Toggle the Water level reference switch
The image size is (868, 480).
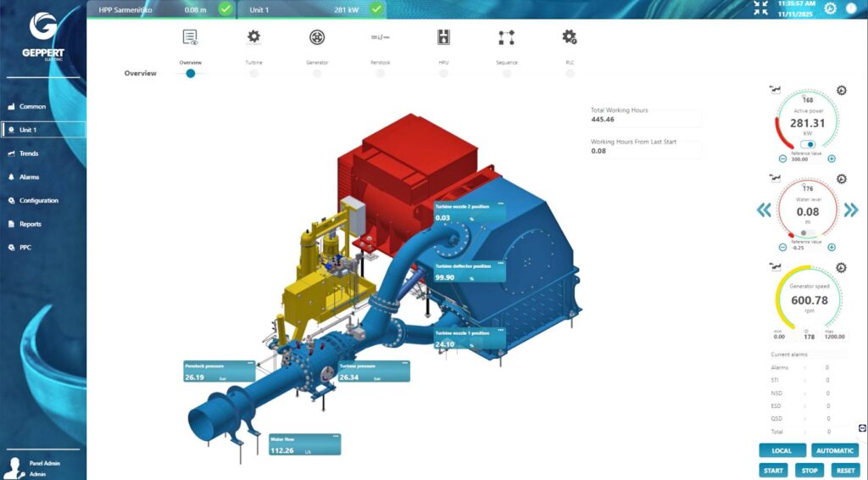(x=807, y=232)
